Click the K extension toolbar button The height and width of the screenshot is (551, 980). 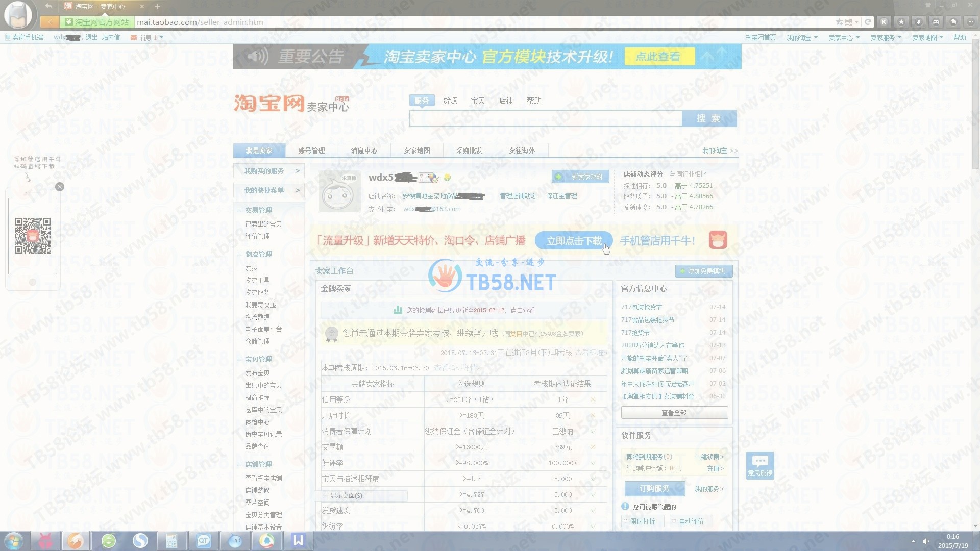[x=884, y=22]
